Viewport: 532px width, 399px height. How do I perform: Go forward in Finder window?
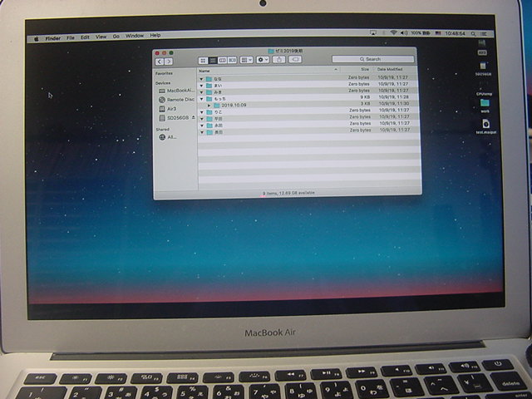pos(168,62)
